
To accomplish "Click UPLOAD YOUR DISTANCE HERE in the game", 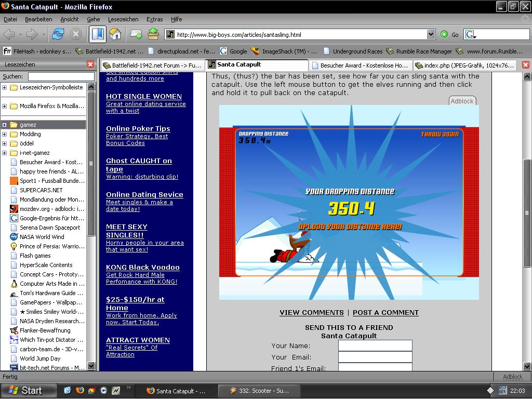I will 350,227.
